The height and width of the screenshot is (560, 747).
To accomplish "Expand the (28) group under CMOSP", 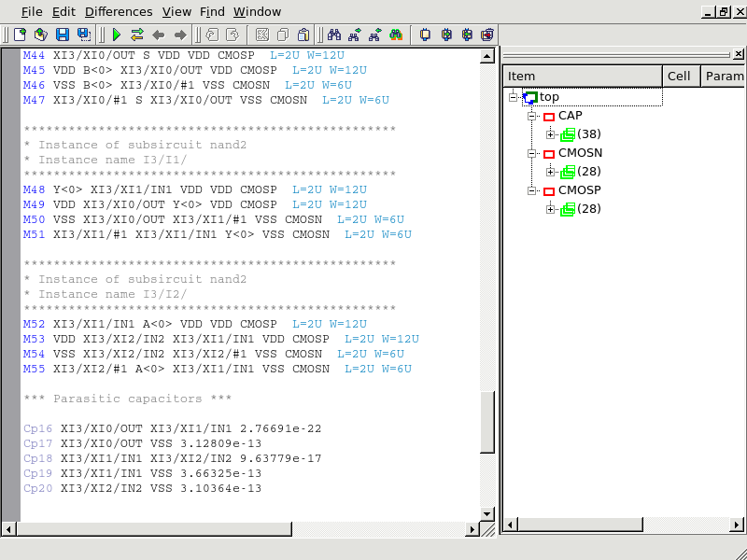I will pos(551,209).
